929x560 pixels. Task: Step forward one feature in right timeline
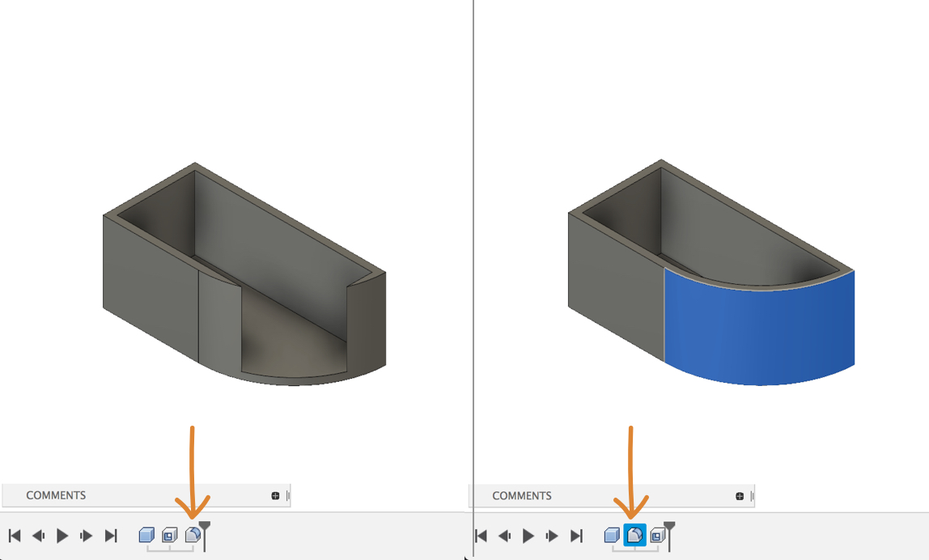click(x=552, y=536)
